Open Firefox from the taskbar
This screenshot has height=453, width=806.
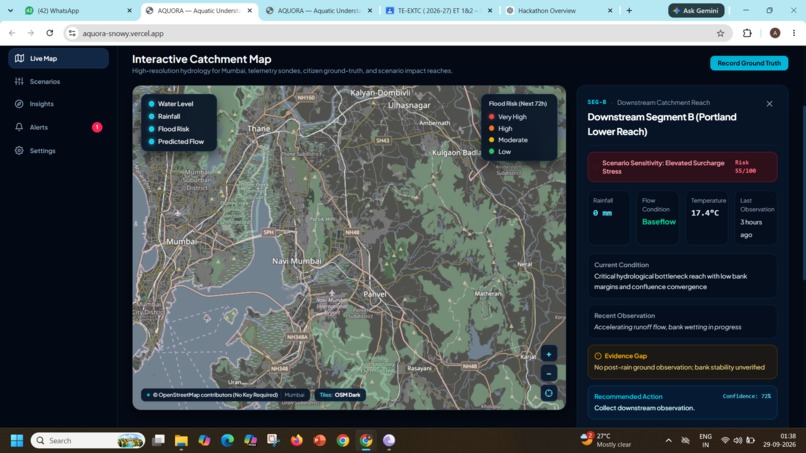297,441
